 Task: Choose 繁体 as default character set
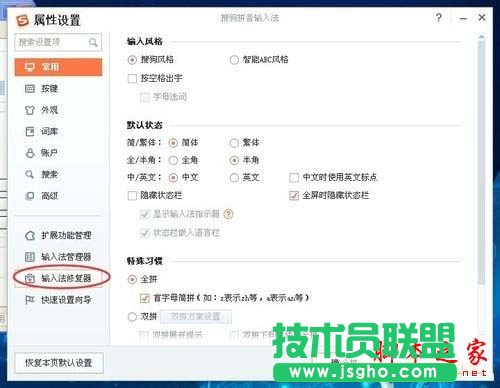pyautogui.click(x=234, y=143)
